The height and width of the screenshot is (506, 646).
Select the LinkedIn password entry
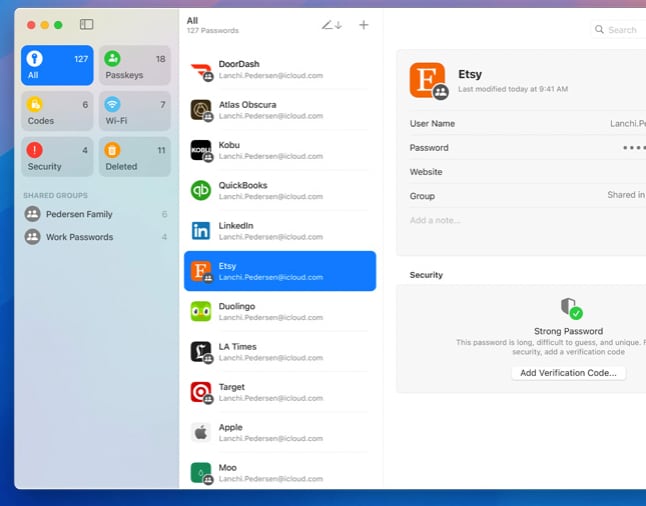280,231
